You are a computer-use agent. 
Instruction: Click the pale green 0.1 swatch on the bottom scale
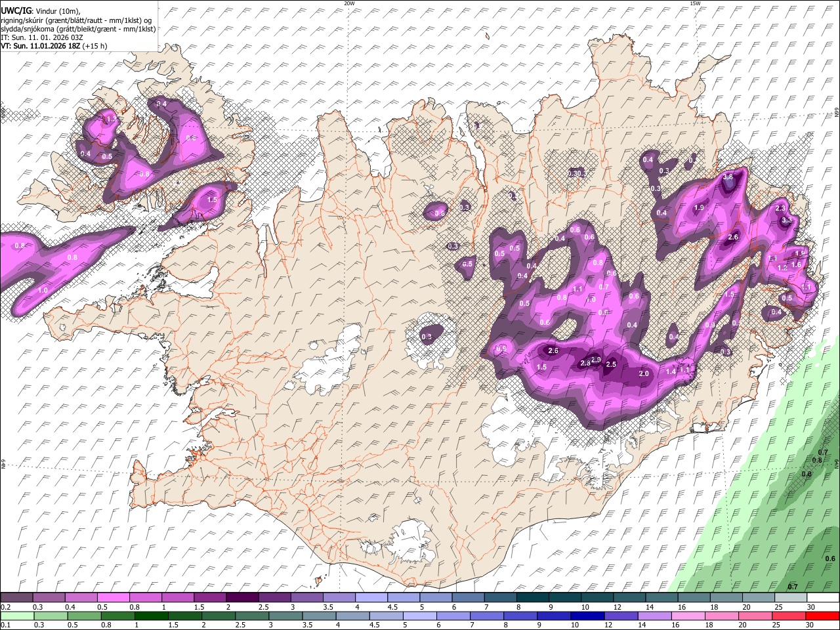point(18,616)
